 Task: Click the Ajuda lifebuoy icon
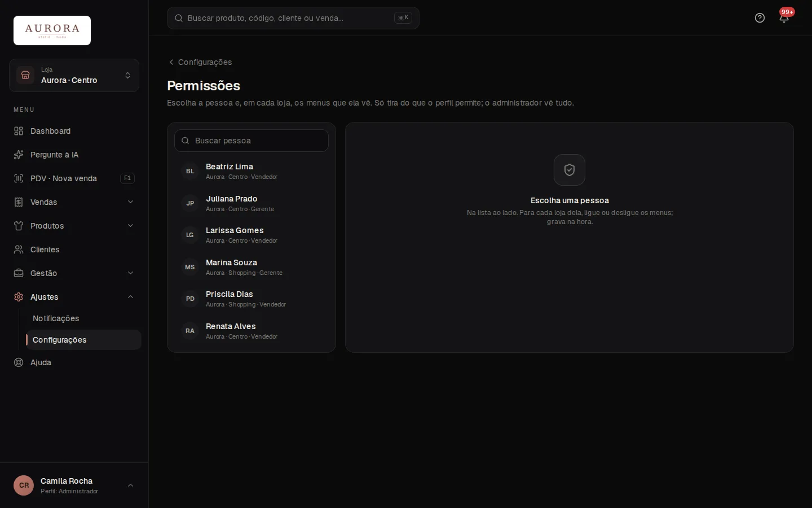point(19,362)
